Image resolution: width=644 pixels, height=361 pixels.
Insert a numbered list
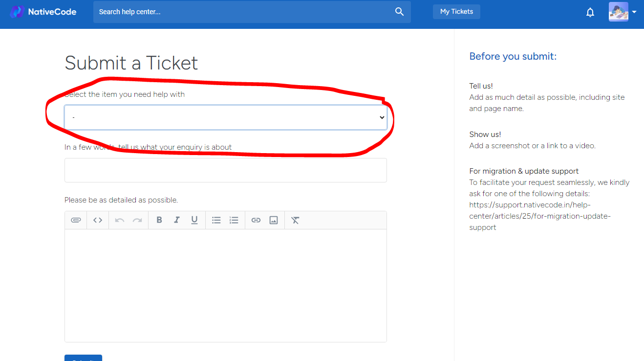pos(234,220)
